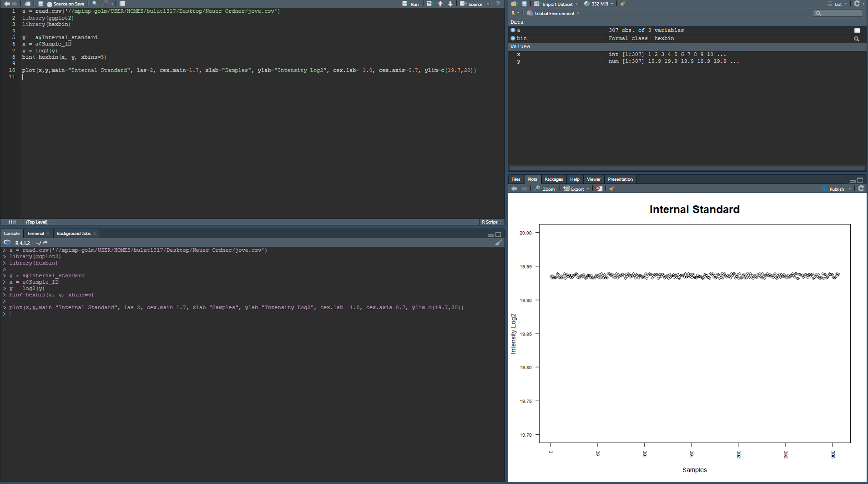
Task: View data frame 'a' using table icon
Action: click(x=857, y=31)
